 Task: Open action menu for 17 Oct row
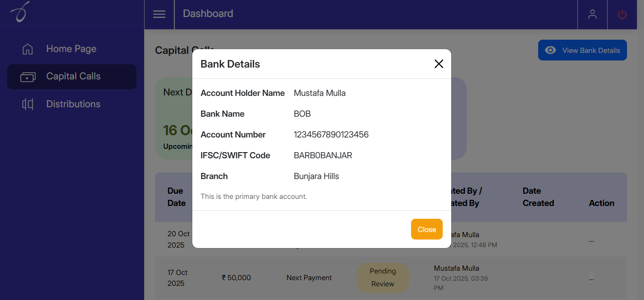591,278
